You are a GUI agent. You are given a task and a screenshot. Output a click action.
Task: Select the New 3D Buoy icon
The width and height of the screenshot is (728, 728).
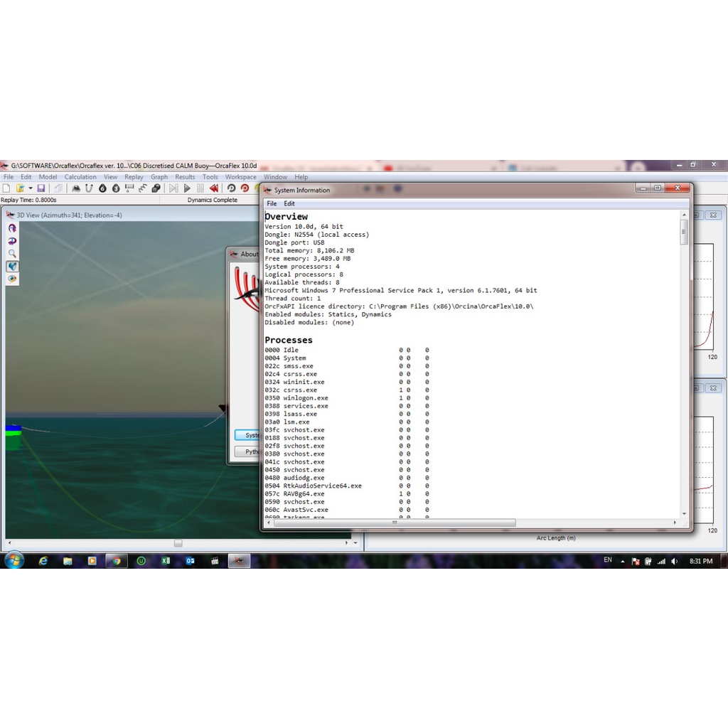(x=116, y=188)
